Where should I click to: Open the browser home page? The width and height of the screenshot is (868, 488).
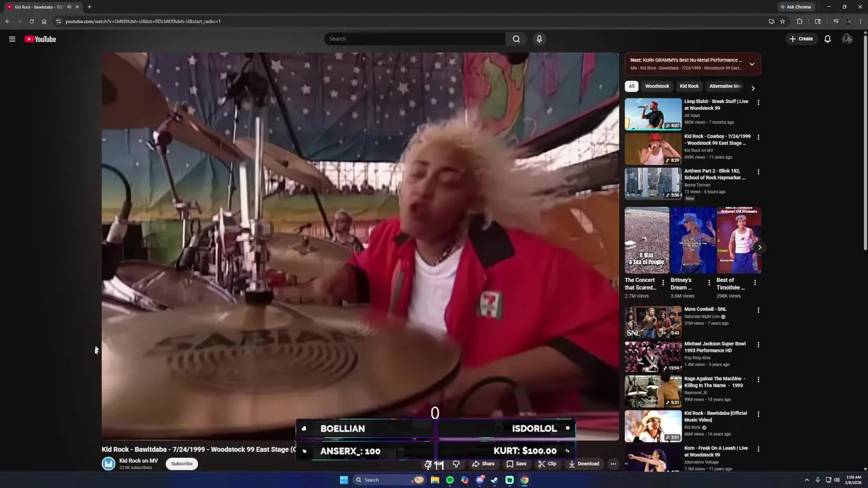44,21
